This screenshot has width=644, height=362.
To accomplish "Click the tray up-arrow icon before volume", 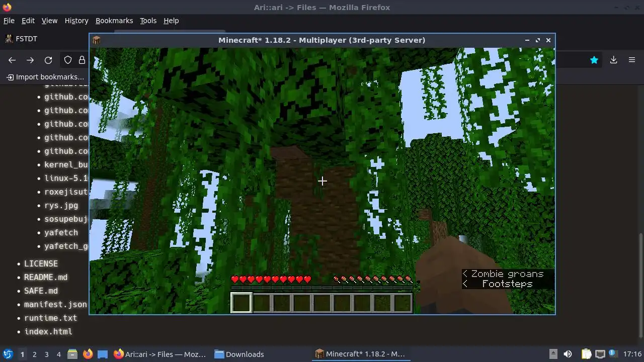I will coord(553,353).
